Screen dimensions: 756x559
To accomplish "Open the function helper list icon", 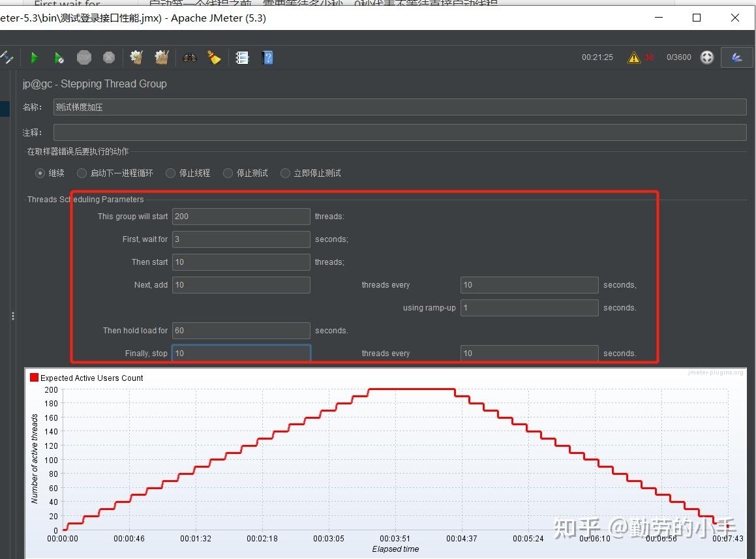I will (242, 58).
